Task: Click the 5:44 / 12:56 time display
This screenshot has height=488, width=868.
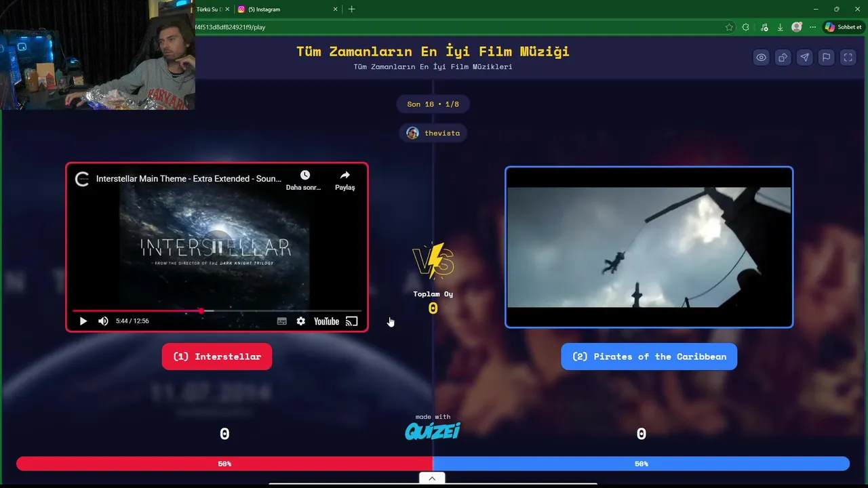Action: 132,321
